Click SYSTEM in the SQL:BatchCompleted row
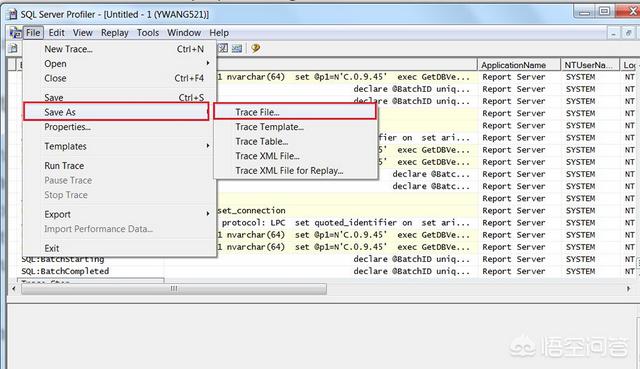Image resolution: width=640 pixels, height=369 pixels. [x=580, y=271]
